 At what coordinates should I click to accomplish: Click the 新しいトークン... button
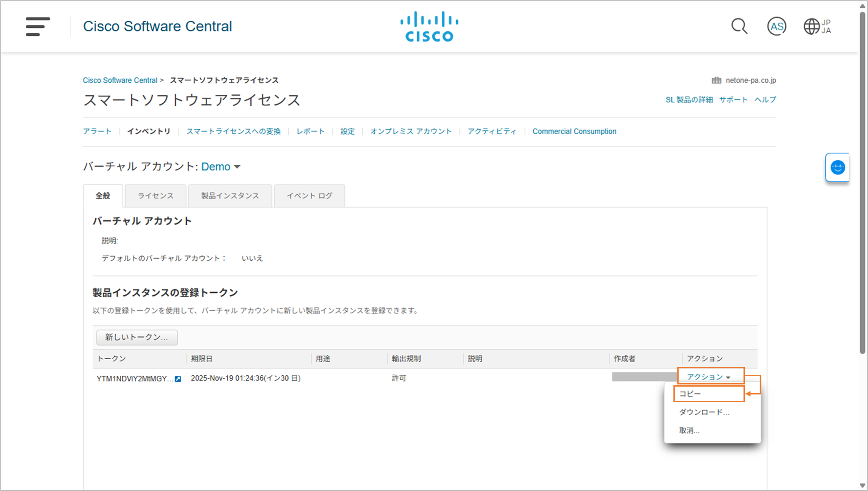137,337
